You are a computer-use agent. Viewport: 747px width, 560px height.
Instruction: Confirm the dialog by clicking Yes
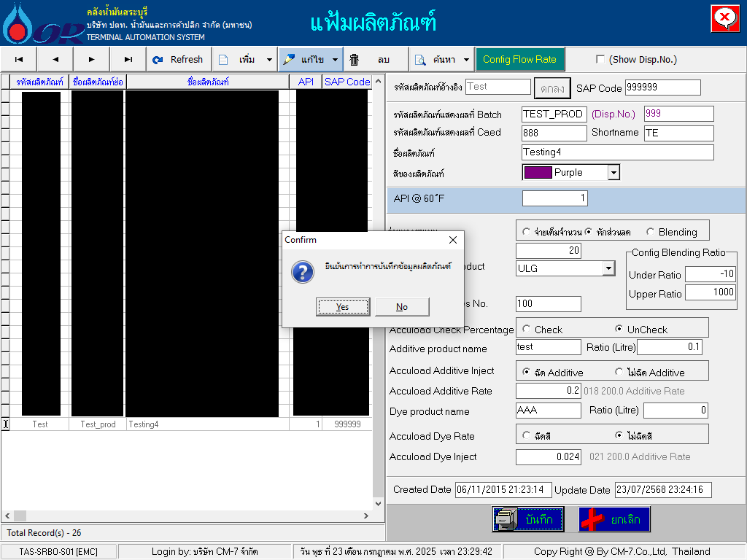(343, 307)
